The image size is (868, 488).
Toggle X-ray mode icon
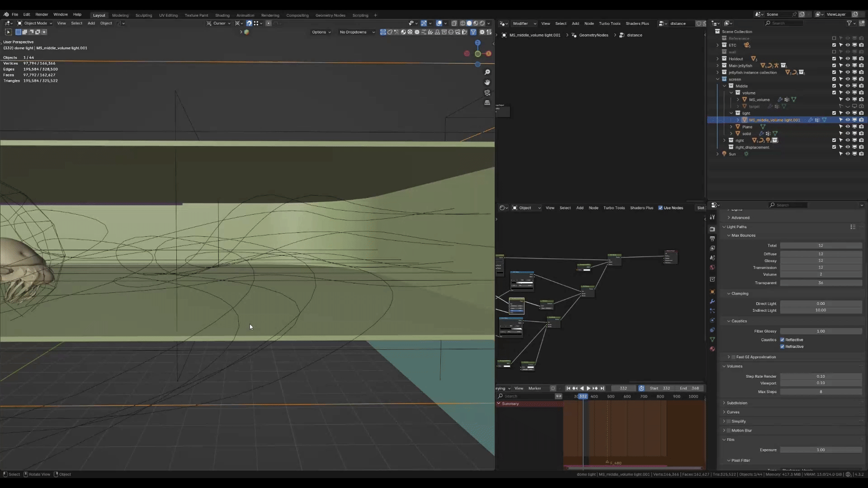[x=454, y=23]
